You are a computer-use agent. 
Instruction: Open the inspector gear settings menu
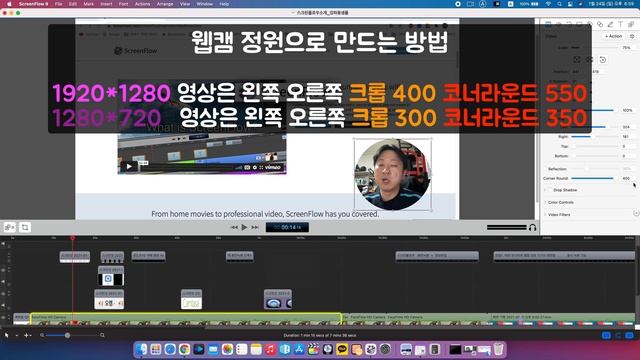[632, 36]
